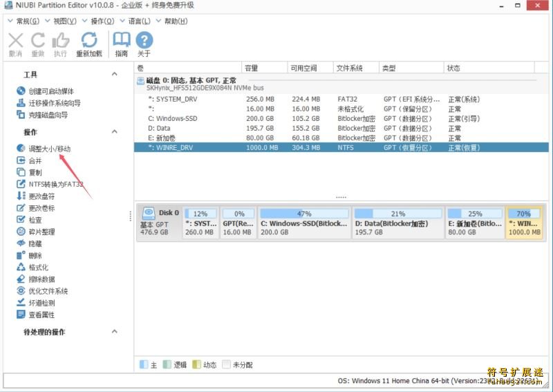The width and height of the screenshot is (553, 392).
Task: Choose the Copy (复制) operation
Action: tap(29, 172)
